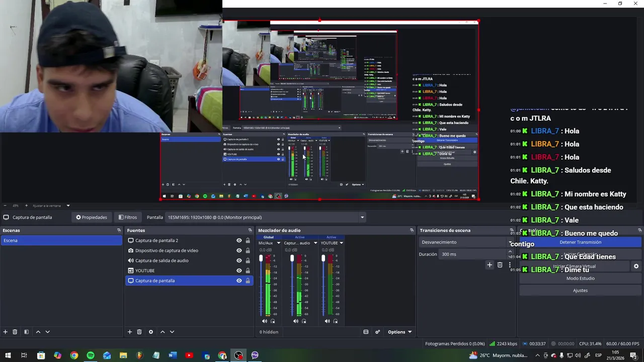Screen dimensions: 644x362
Task: Move scene down with Escenas down arrow
Action: 47,332
